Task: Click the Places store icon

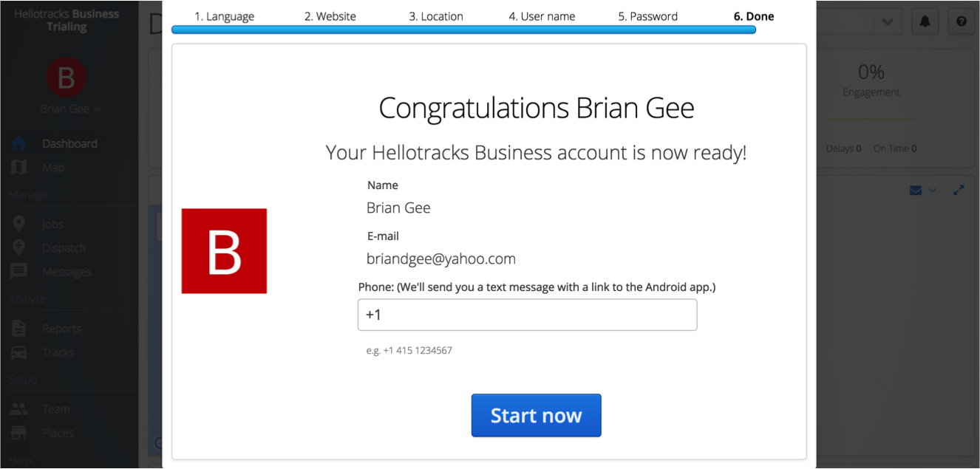Action: pyautogui.click(x=19, y=433)
